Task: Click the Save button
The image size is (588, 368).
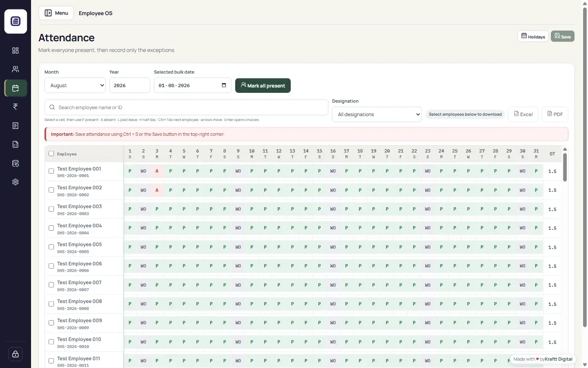Action: pos(563,36)
